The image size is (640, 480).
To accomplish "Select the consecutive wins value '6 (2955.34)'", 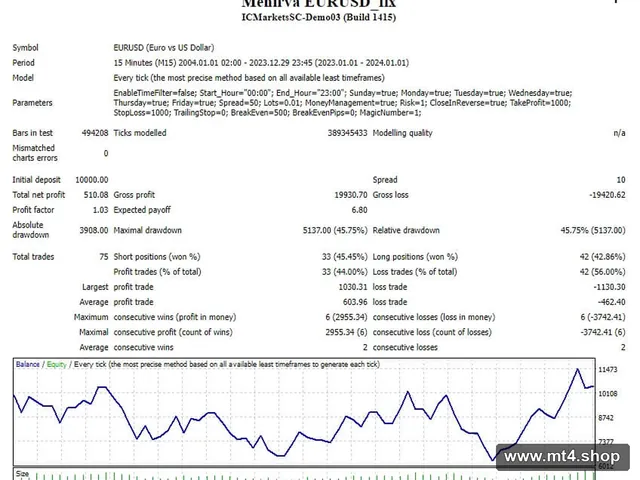I will [347, 318].
